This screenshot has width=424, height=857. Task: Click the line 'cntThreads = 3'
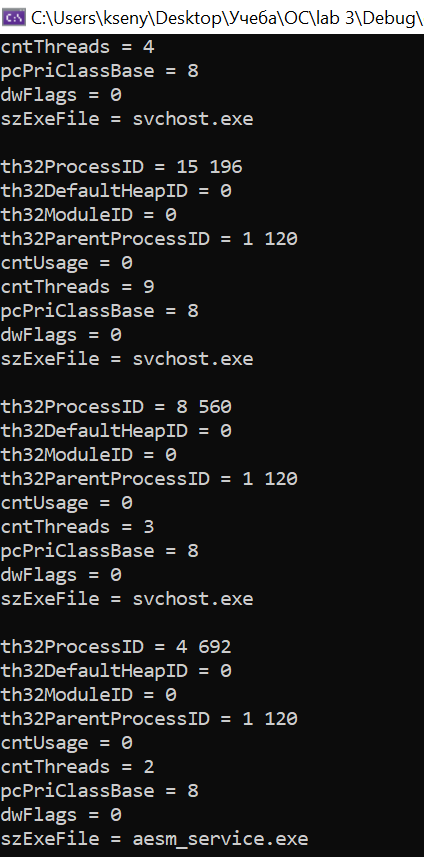pyautogui.click(x=77, y=527)
